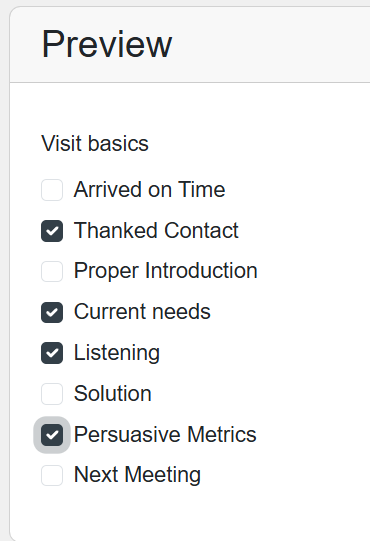Select the "Solution" label text

pos(113,393)
